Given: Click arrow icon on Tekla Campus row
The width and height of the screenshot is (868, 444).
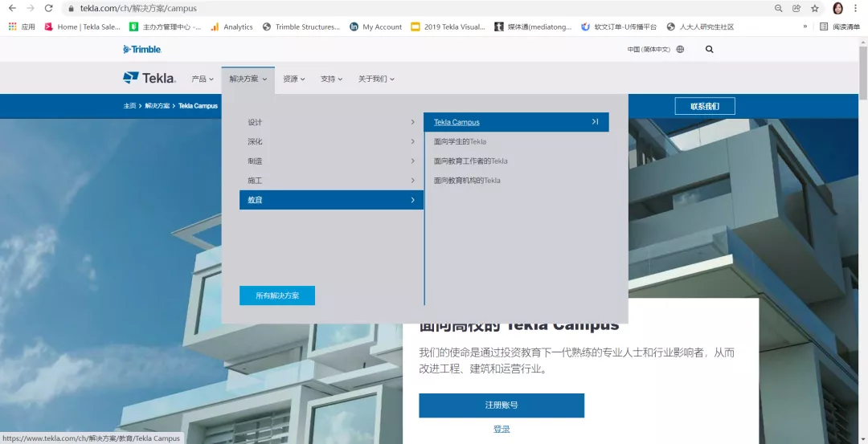Looking at the screenshot, I should tap(595, 122).
